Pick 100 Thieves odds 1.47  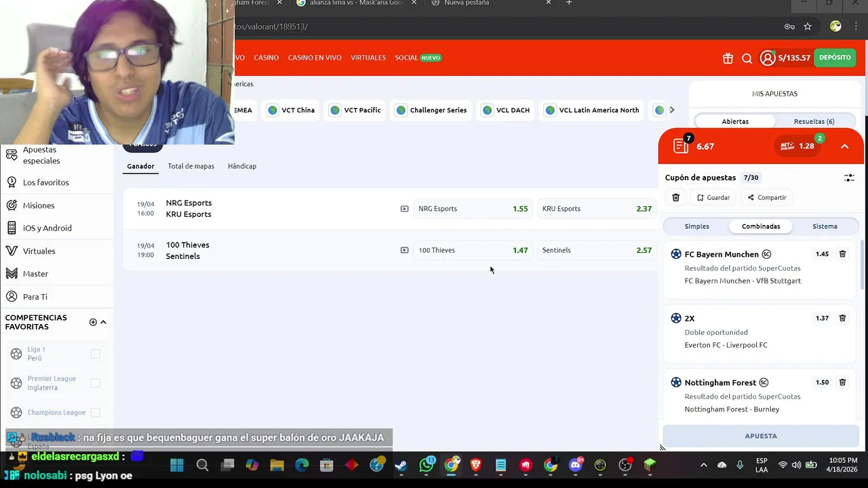pos(473,250)
